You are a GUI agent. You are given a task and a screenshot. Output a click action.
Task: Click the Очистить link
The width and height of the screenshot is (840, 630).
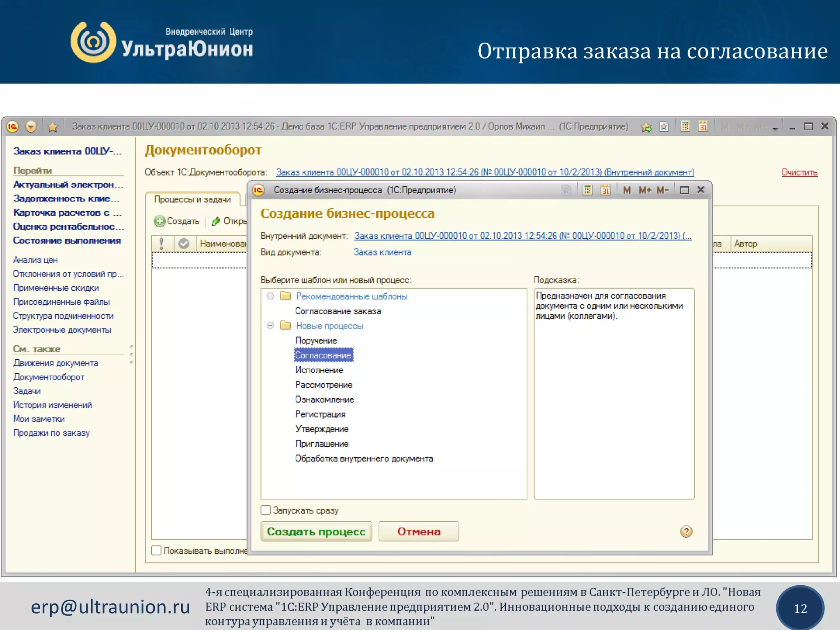[799, 172]
